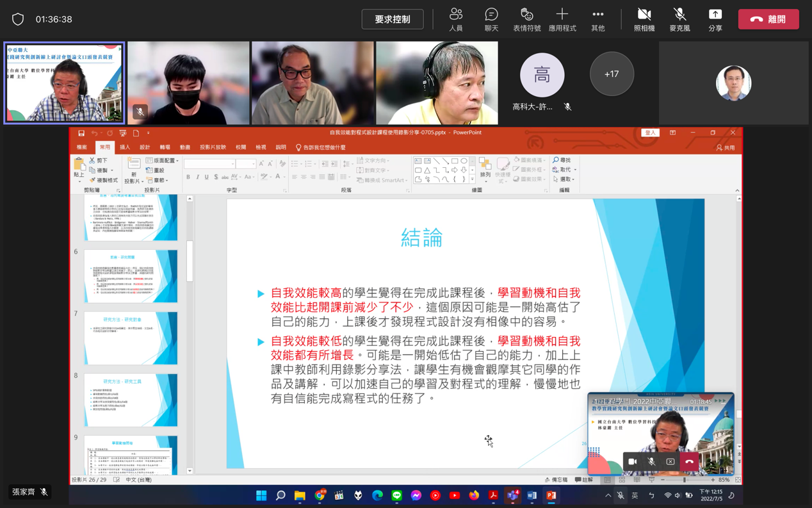Expand the Section dropdown
Image resolution: width=812 pixels, height=508 pixels.
pos(158,181)
